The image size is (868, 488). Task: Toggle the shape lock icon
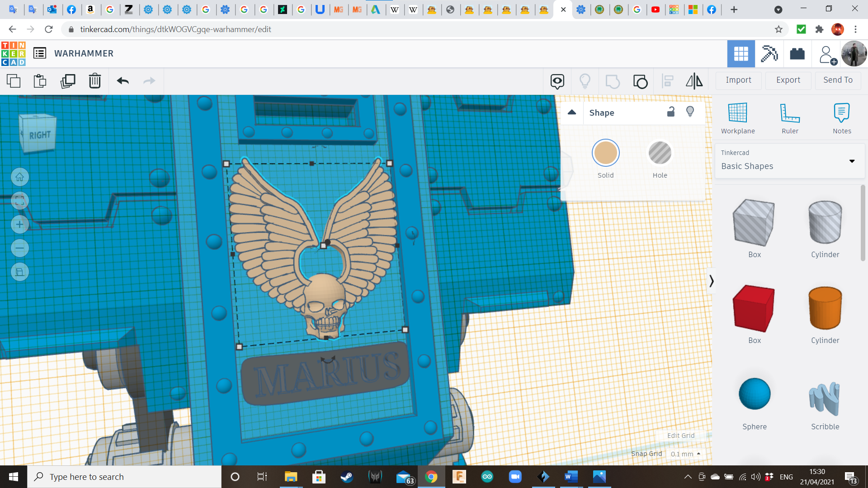[x=671, y=112]
